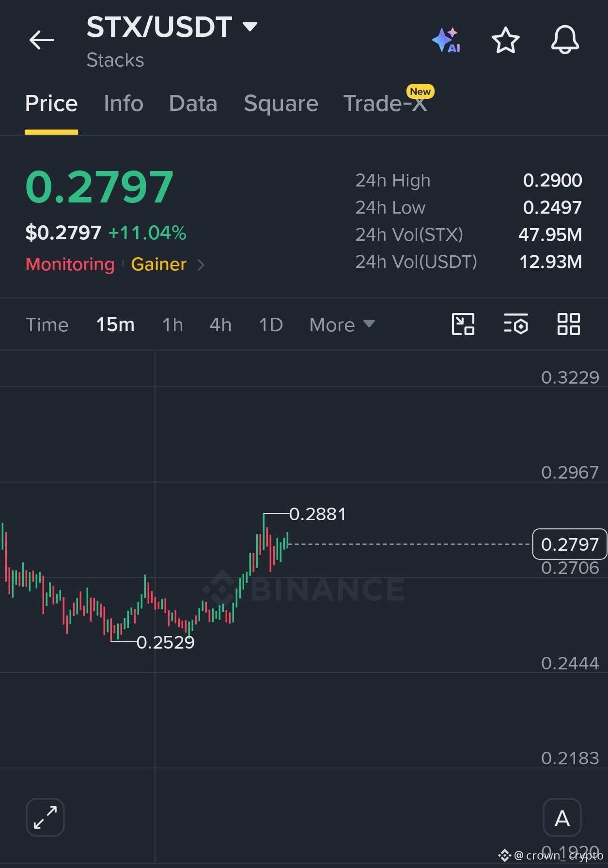Switch to the Info tab
608x868 pixels.
pos(124,103)
